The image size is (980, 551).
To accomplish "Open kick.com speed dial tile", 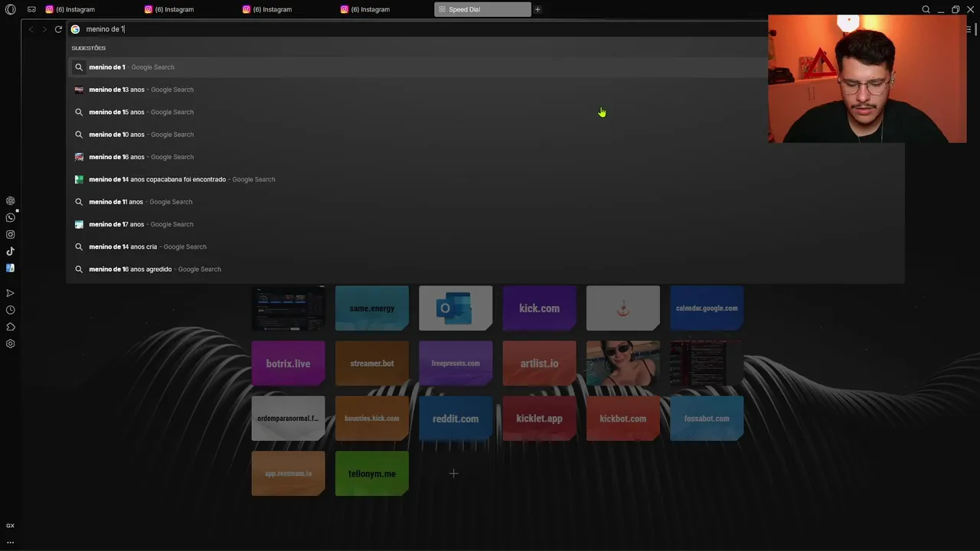I will coord(539,308).
